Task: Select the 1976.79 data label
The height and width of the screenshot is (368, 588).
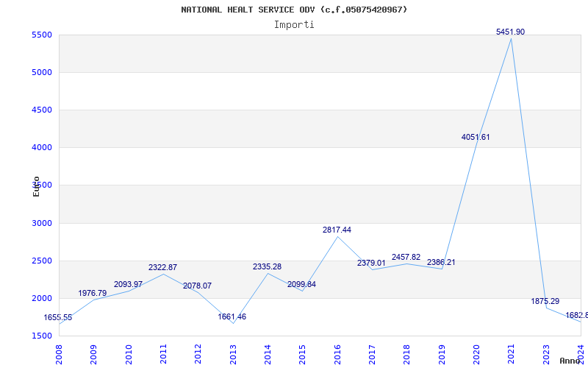Action: (x=93, y=293)
